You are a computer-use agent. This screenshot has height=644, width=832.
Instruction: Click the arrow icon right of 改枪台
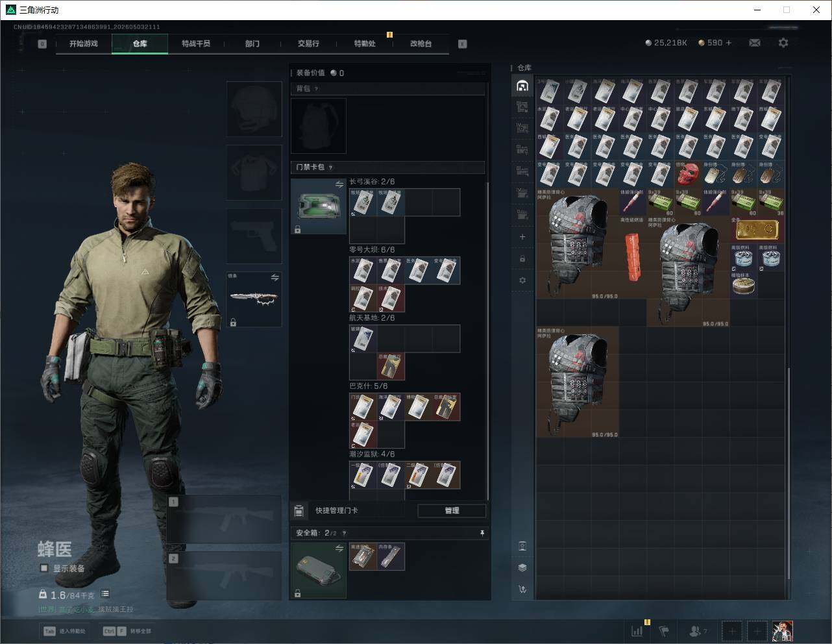pos(462,43)
